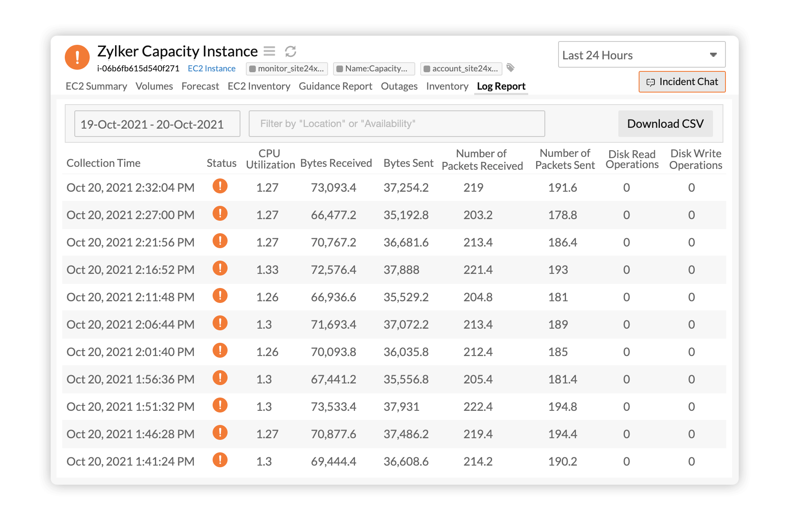Click status alert icon on the 2:06:44 PM entry
This screenshot has height=532, width=789.
pyautogui.click(x=220, y=323)
